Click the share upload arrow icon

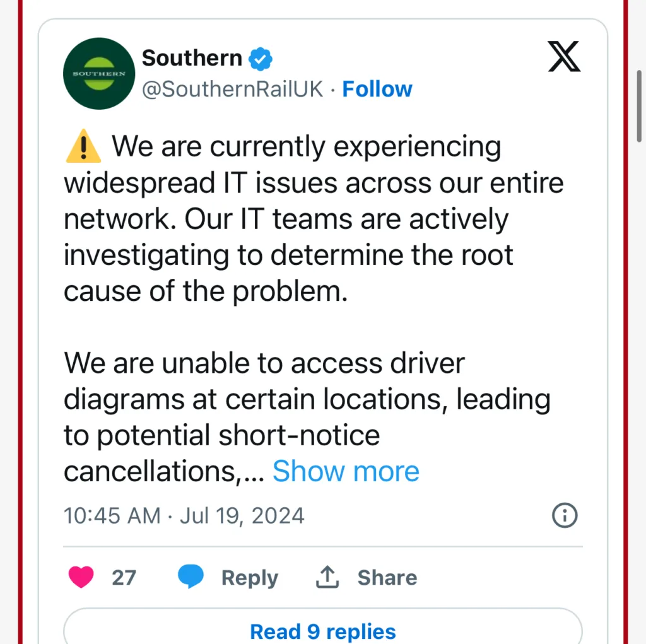[327, 577]
